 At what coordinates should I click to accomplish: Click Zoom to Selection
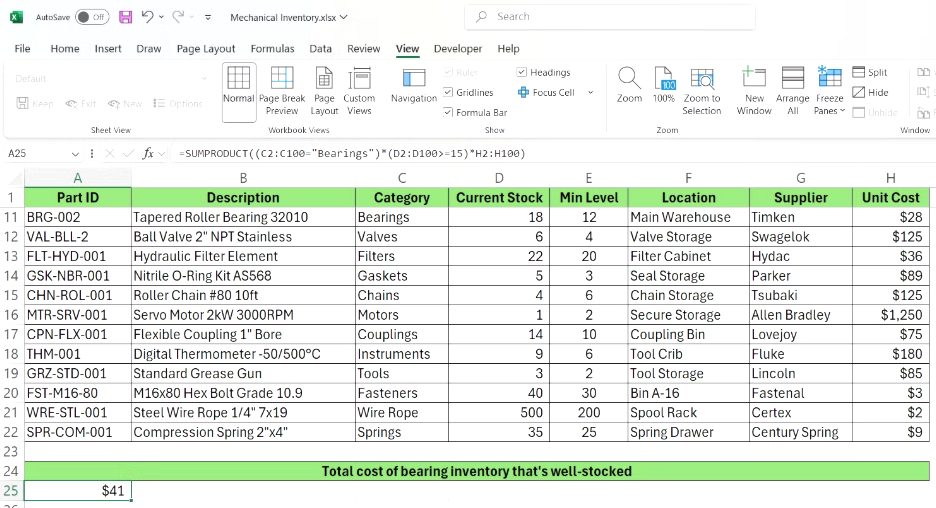pos(702,91)
